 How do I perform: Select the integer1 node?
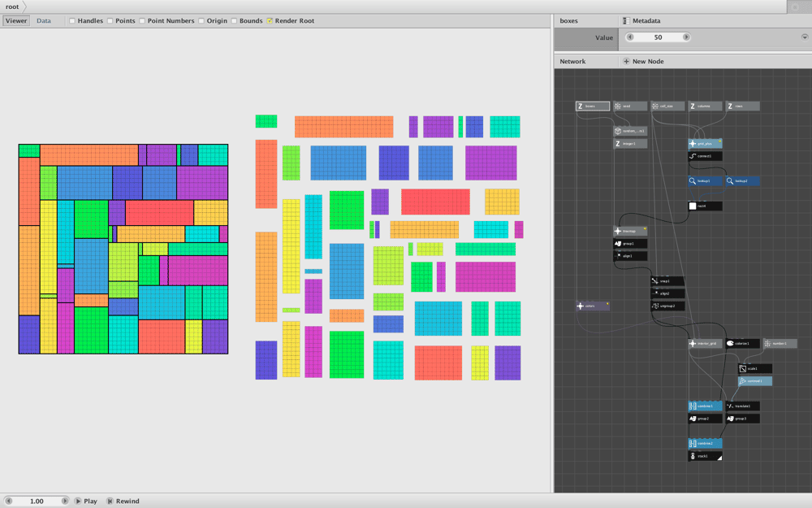tap(630, 144)
